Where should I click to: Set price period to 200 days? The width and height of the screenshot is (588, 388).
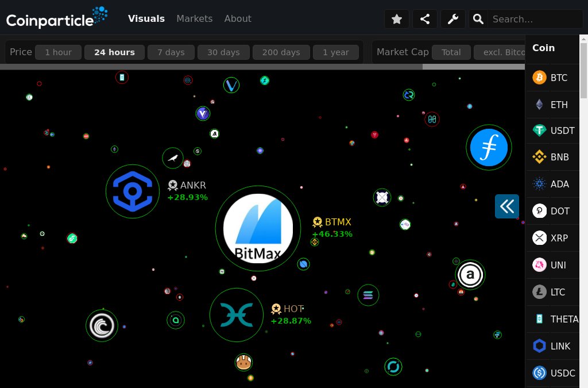pos(281,52)
